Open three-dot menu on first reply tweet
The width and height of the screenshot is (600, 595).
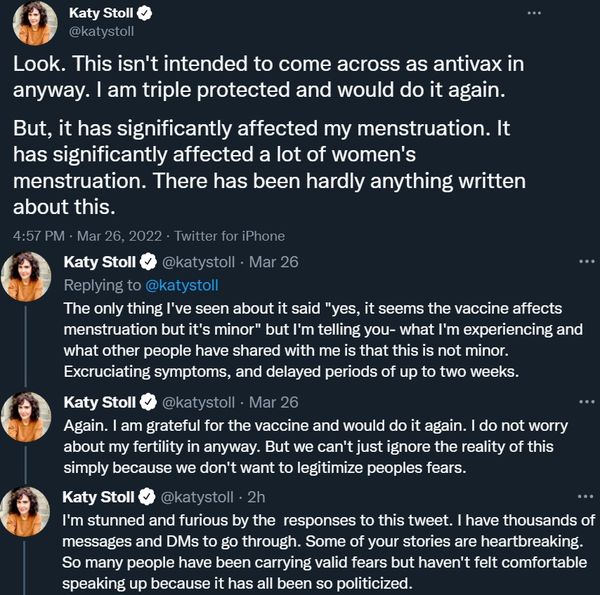(x=587, y=262)
